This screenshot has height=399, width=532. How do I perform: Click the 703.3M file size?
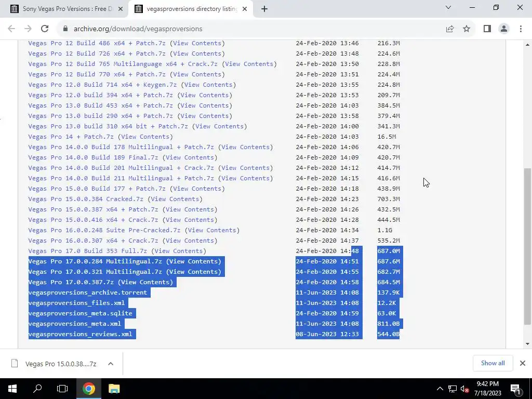coord(389,199)
